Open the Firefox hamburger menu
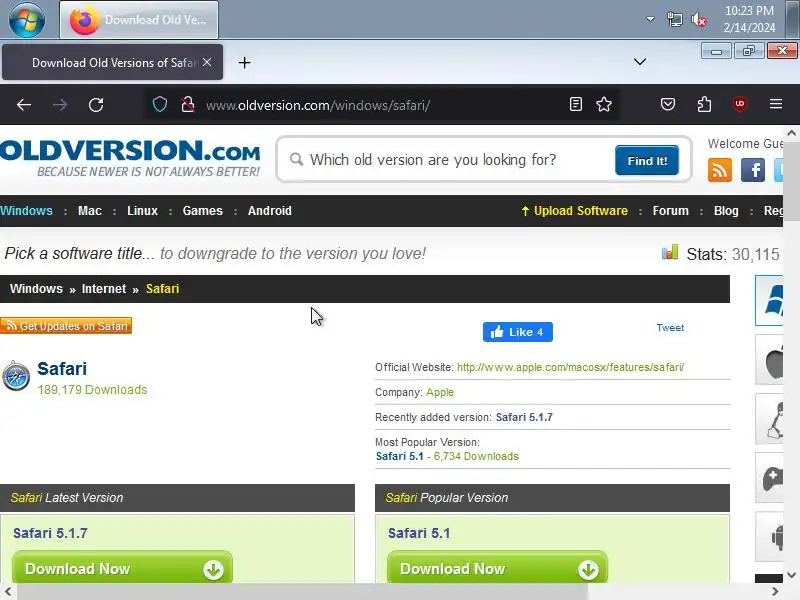Viewport: 800px width, 600px height. (x=776, y=105)
